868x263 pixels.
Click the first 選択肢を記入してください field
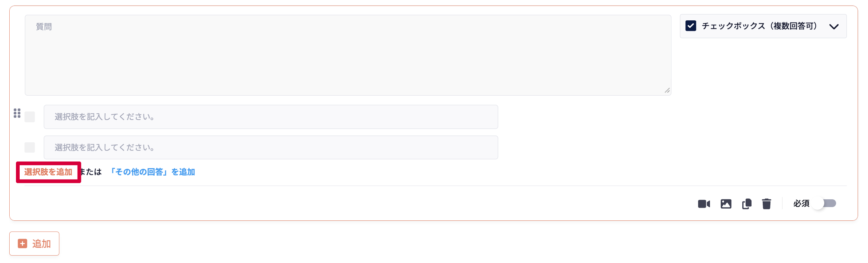point(270,117)
